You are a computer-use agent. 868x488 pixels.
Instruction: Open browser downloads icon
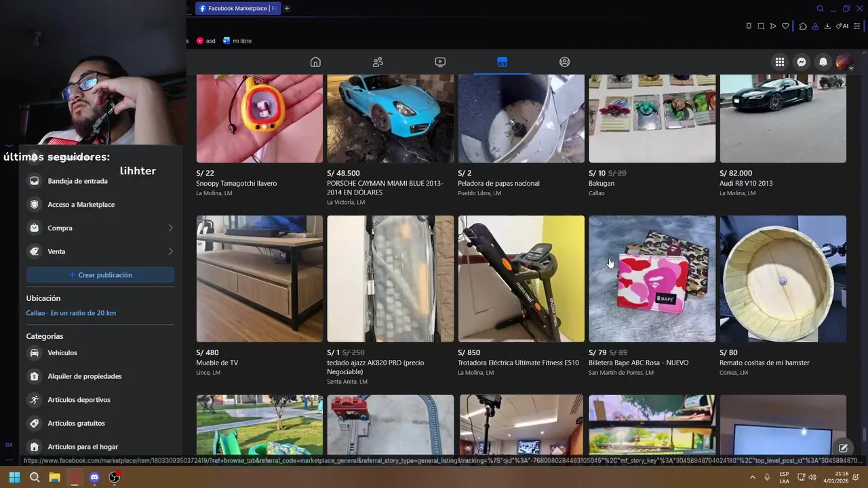click(x=827, y=26)
